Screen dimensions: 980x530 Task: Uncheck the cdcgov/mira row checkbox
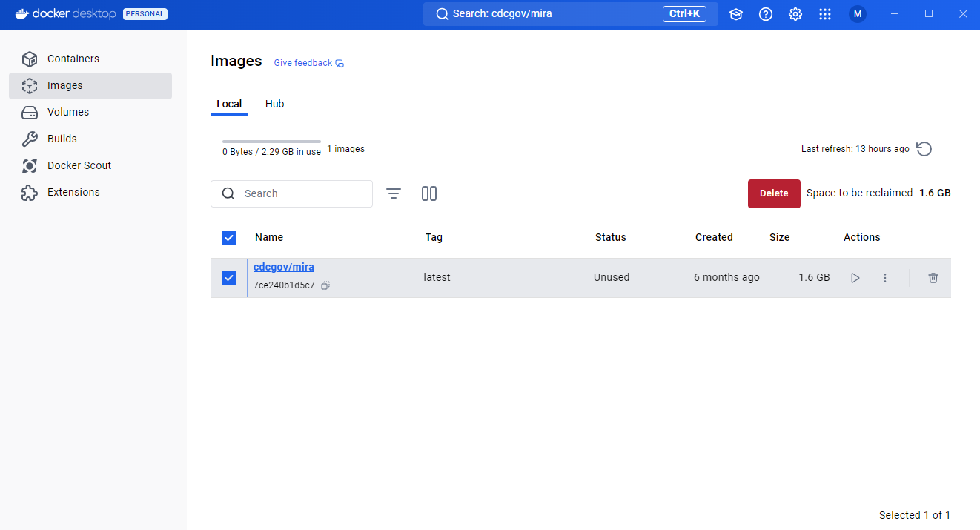229,278
